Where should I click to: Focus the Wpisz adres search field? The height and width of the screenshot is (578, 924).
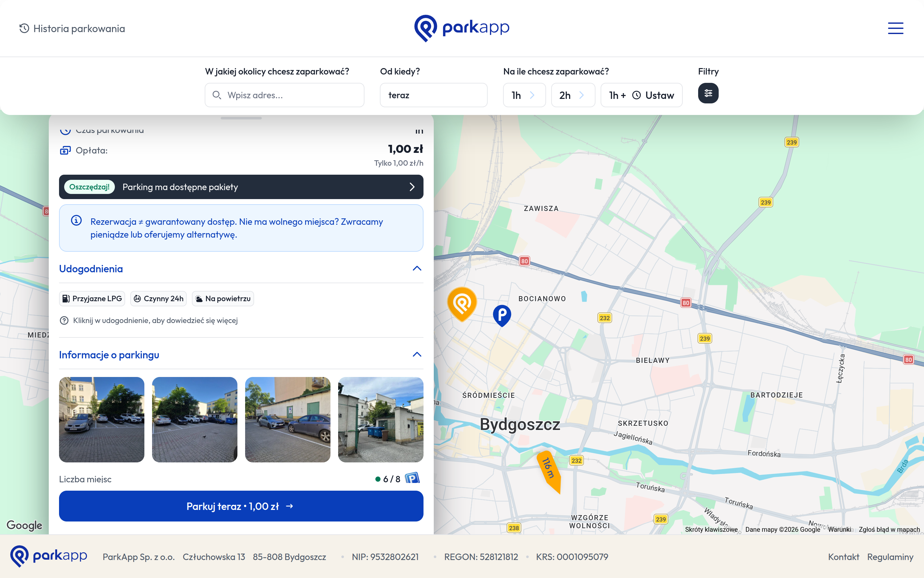(x=285, y=95)
